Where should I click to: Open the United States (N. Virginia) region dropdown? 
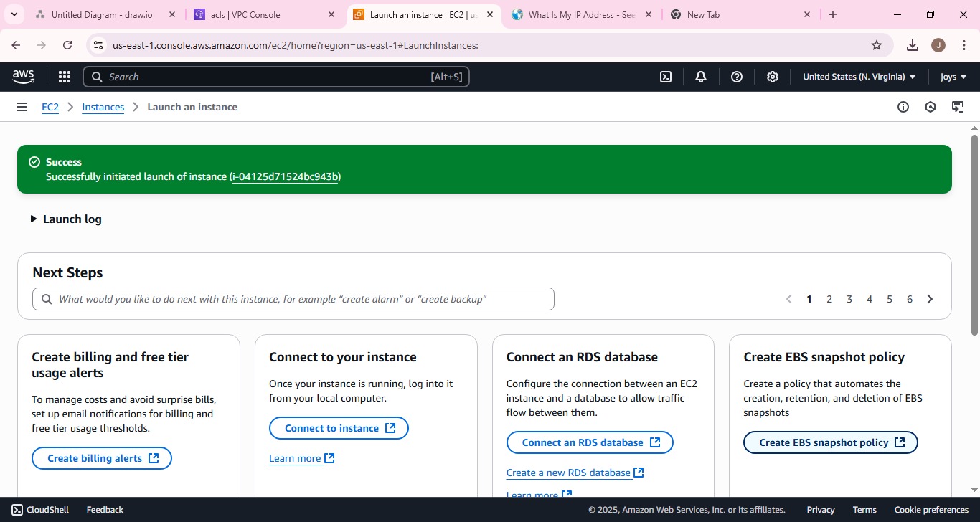click(x=859, y=77)
